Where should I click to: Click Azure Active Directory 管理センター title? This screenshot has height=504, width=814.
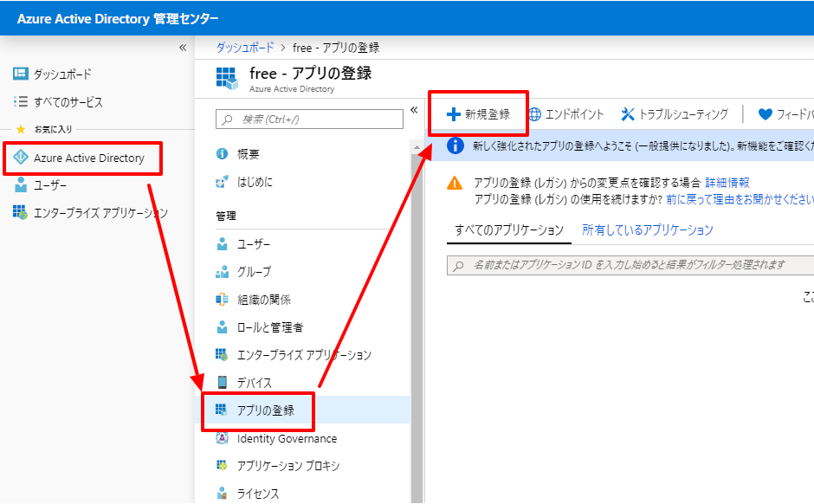tap(118, 19)
